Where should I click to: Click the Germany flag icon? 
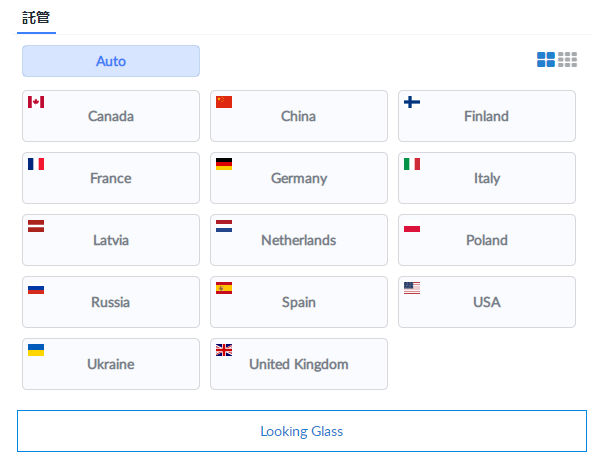[x=224, y=164]
